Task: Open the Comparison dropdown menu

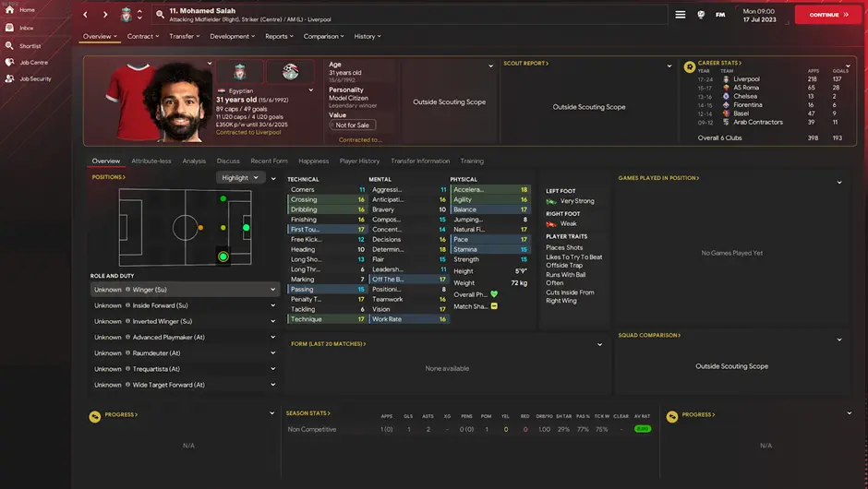Action: tap(323, 37)
